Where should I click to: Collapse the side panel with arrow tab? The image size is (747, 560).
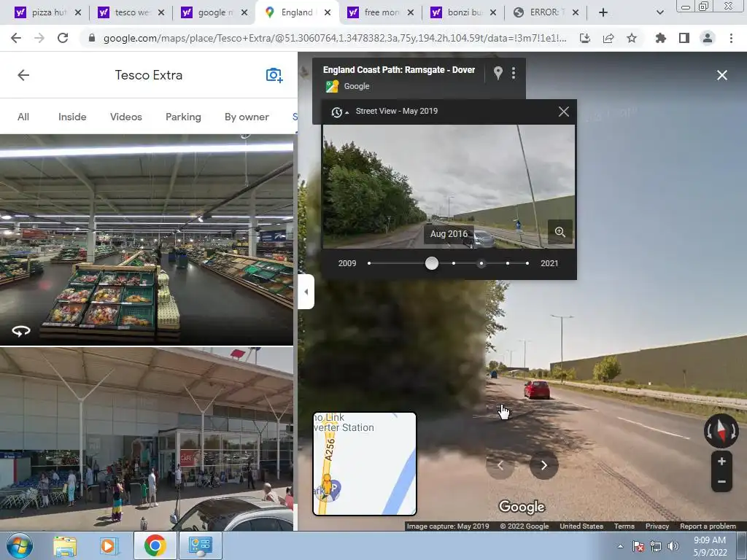306,292
